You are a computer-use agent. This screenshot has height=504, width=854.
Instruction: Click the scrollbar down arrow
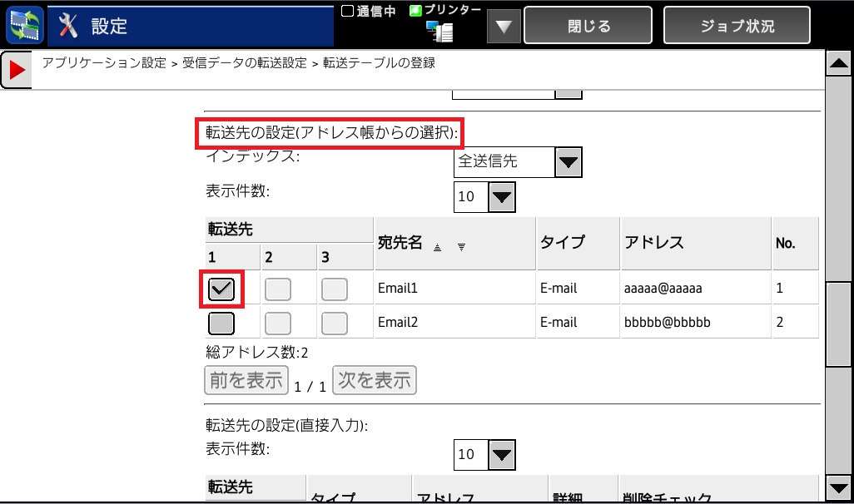pyautogui.click(x=837, y=487)
